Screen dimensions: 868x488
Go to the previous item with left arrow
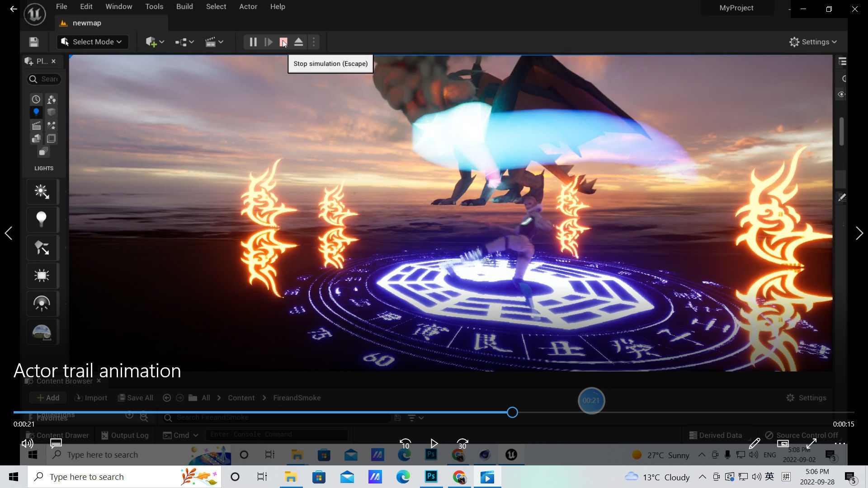tap(9, 233)
